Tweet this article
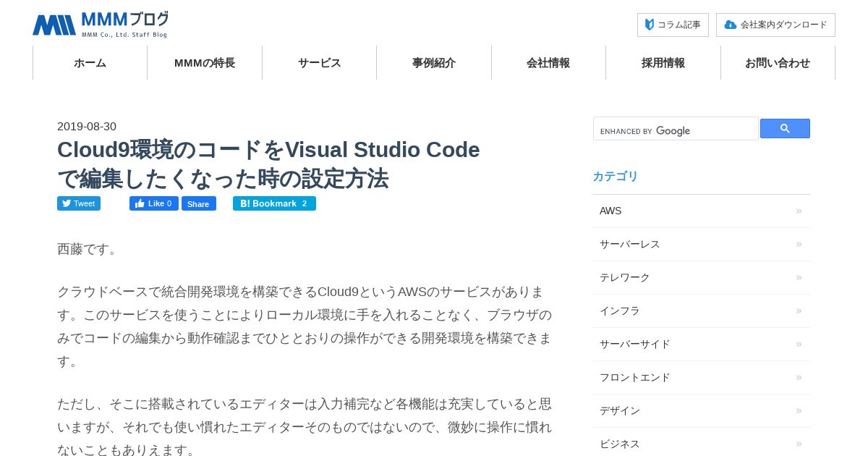The width and height of the screenshot is (868, 456). pyautogui.click(x=79, y=203)
